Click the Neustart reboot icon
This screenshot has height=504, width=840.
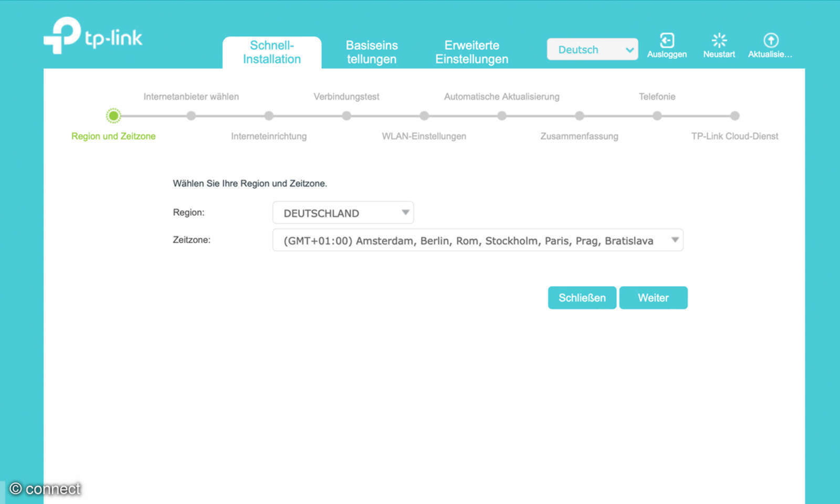pyautogui.click(x=719, y=41)
